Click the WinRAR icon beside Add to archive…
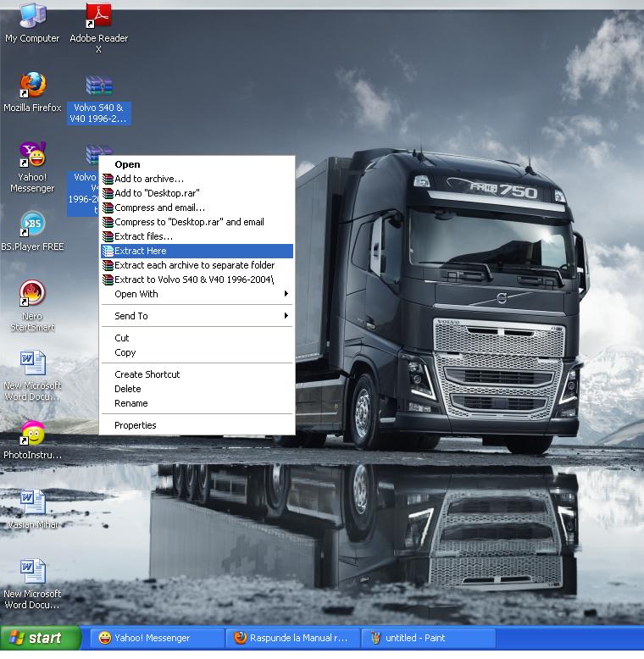Image resolution: width=644 pixels, height=659 pixels. tap(108, 179)
